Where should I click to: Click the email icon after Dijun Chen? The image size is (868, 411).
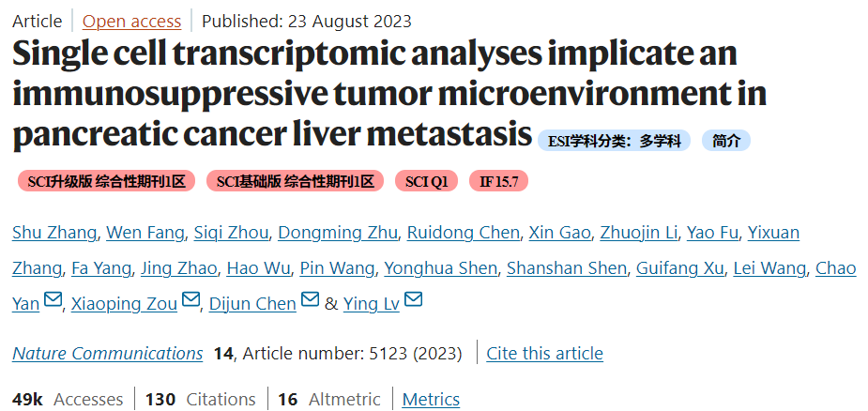pyautogui.click(x=310, y=300)
